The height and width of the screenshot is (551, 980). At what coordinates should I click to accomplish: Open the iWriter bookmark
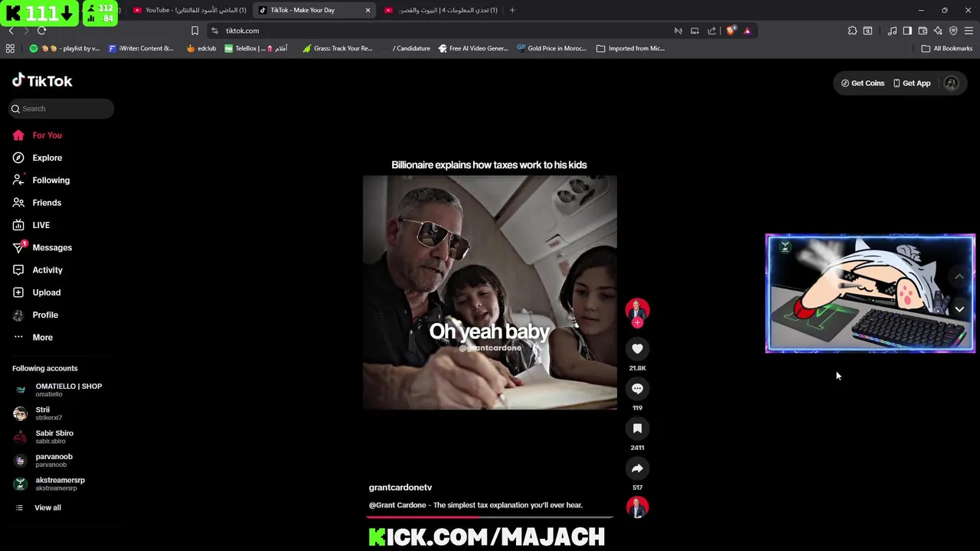pos(142,48)
